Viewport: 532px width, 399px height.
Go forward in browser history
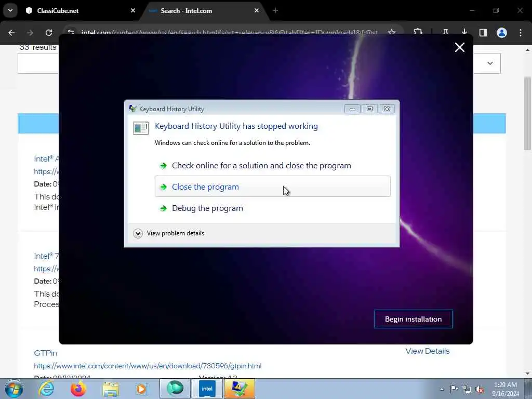[x=30, y=33]
